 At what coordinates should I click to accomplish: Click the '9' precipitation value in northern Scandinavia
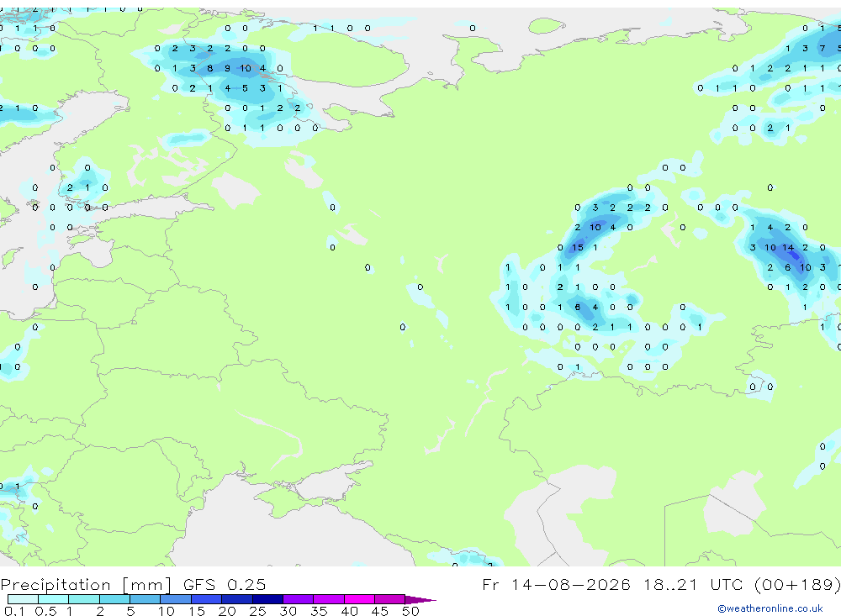tap(227, 68)
